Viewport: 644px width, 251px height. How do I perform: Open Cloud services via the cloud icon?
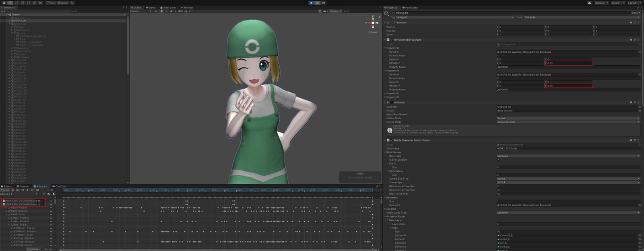pyautogui.click(x=590, y=3)
